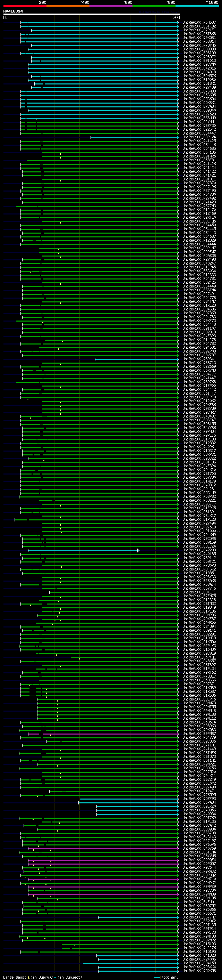Select the UniRef100_P13851 label
This screenshot has width=222, height=980.
[199, 573]
